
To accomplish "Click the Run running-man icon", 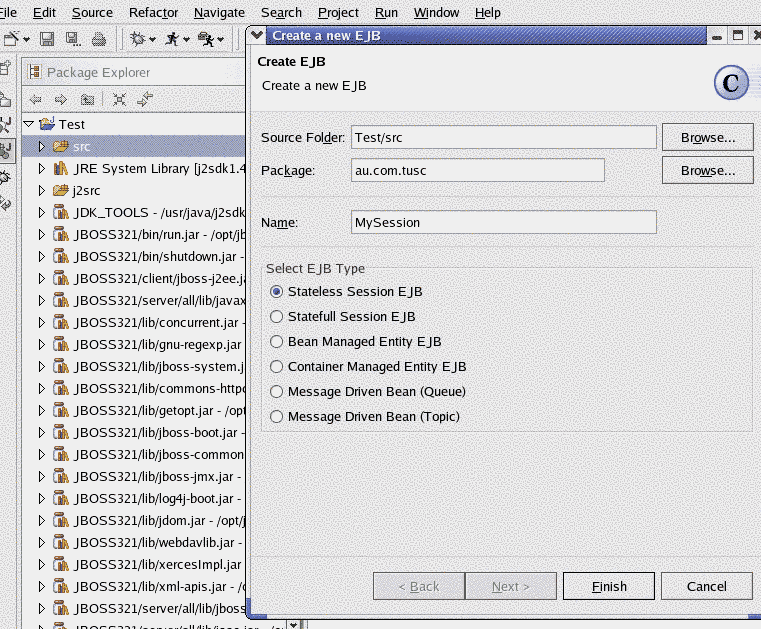I will click(172, 39).
